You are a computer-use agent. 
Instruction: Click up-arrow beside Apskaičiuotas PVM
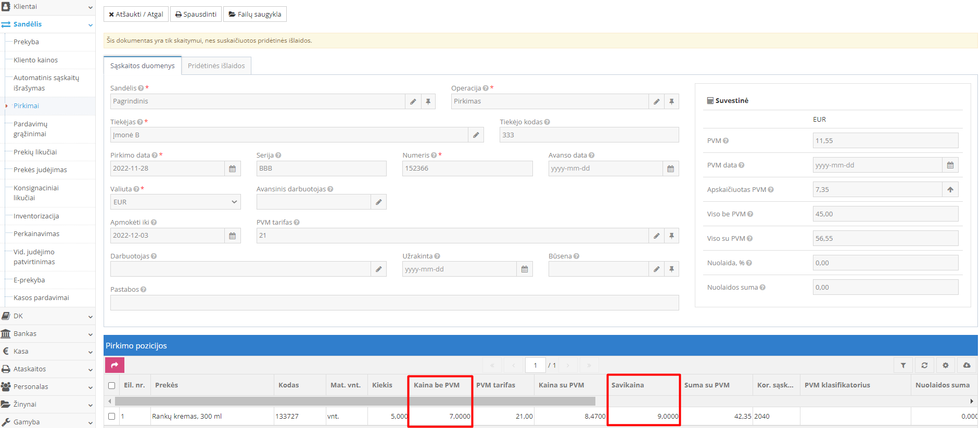coord(950,190)
